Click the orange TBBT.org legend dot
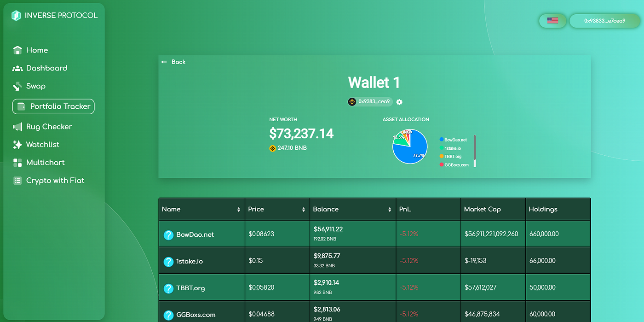 (442, 157)
